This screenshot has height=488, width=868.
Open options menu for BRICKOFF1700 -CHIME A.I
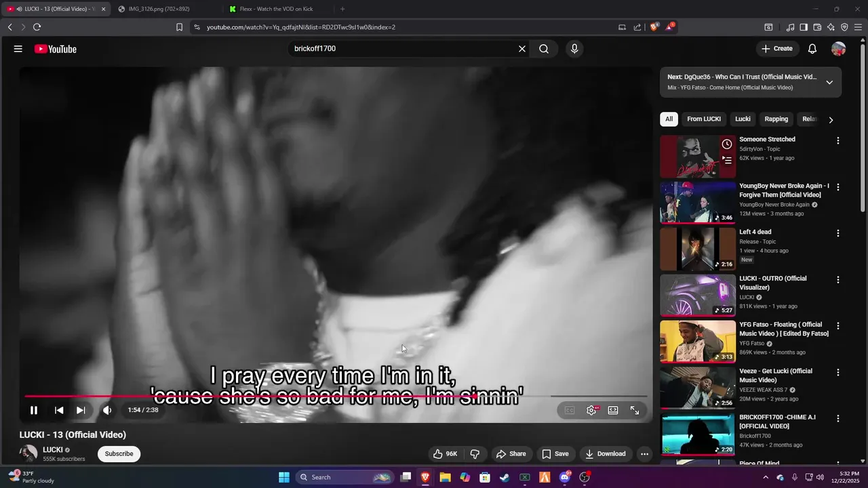click(838, 418)
